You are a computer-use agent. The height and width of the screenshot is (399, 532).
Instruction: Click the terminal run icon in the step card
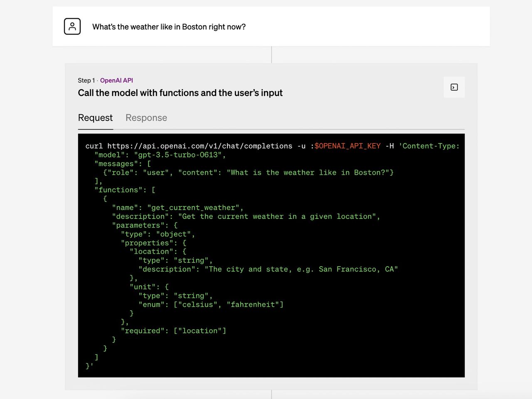(454, 87)
